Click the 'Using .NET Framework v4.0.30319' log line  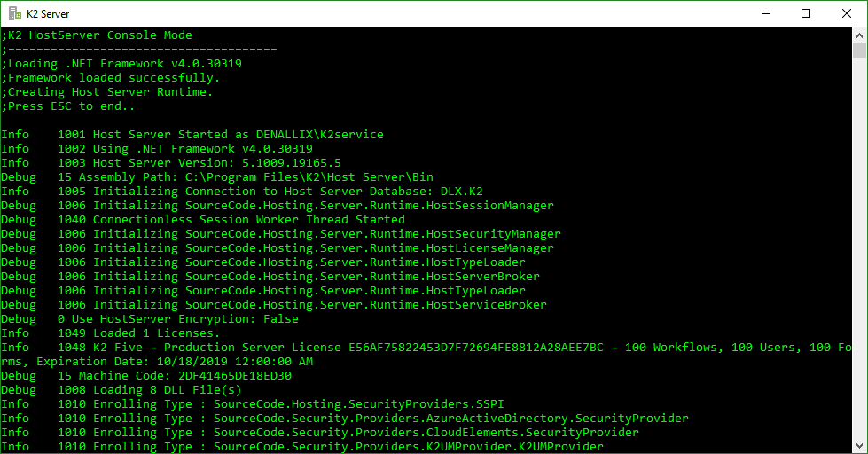157,149
